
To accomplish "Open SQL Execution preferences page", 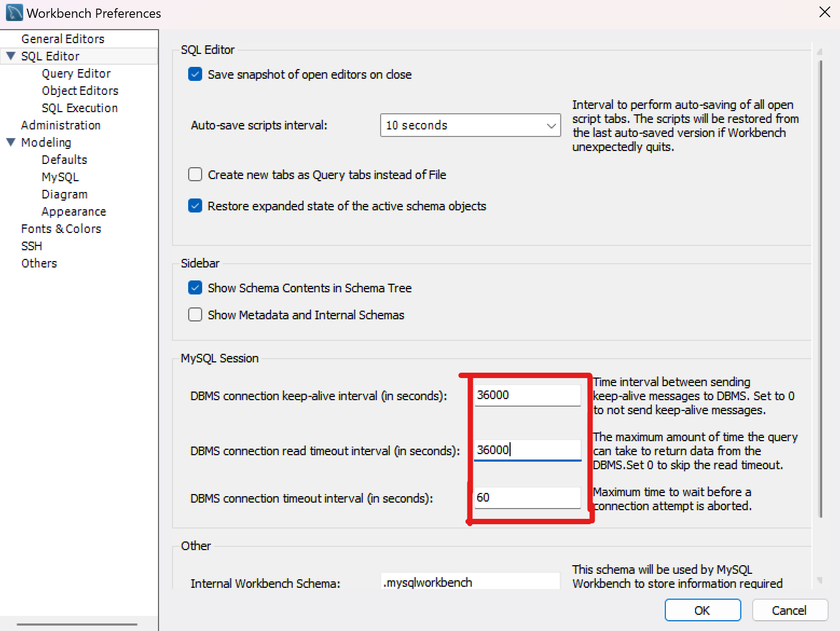I will 80,108.
